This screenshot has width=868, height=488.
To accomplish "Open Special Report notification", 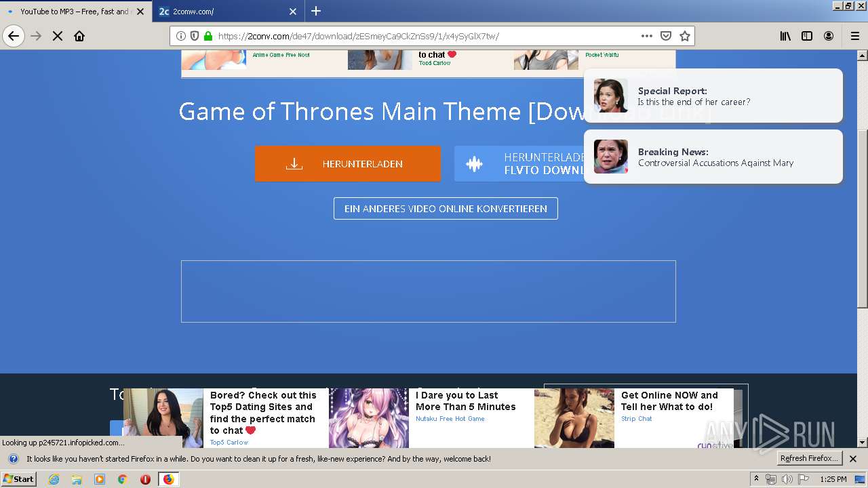I will pyautogui.click(x=713, y=96).
